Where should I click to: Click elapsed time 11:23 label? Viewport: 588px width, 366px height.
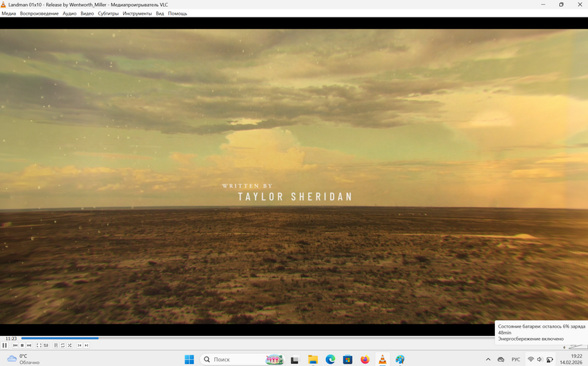click(x=11, y=339)
